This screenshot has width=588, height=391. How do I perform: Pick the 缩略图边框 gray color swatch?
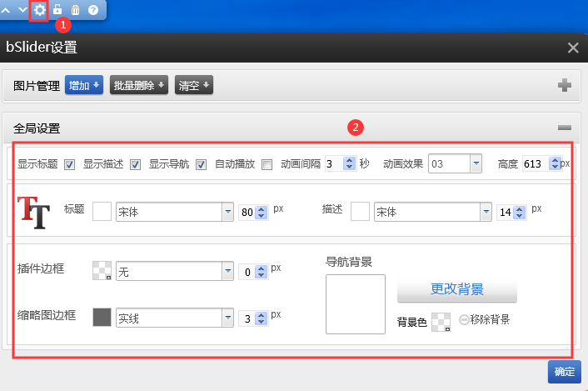coord(102,317)
